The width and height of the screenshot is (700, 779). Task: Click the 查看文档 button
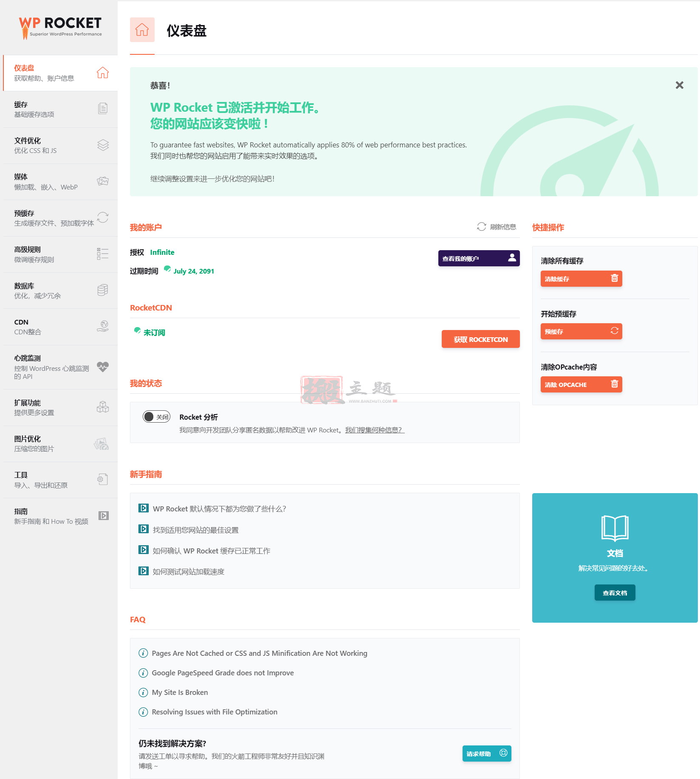click(x=615, y=593)
